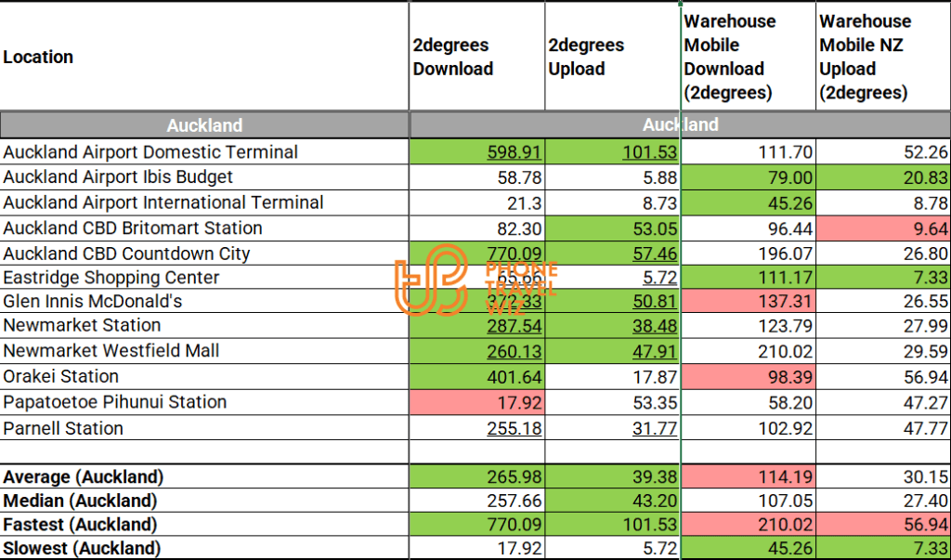Select the Location column header

pos(38,57)
